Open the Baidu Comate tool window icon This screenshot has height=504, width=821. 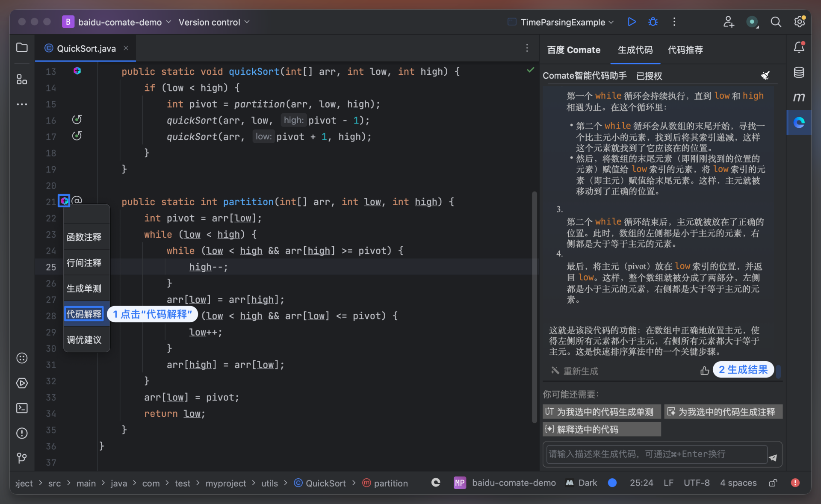(x=799, y=123)
